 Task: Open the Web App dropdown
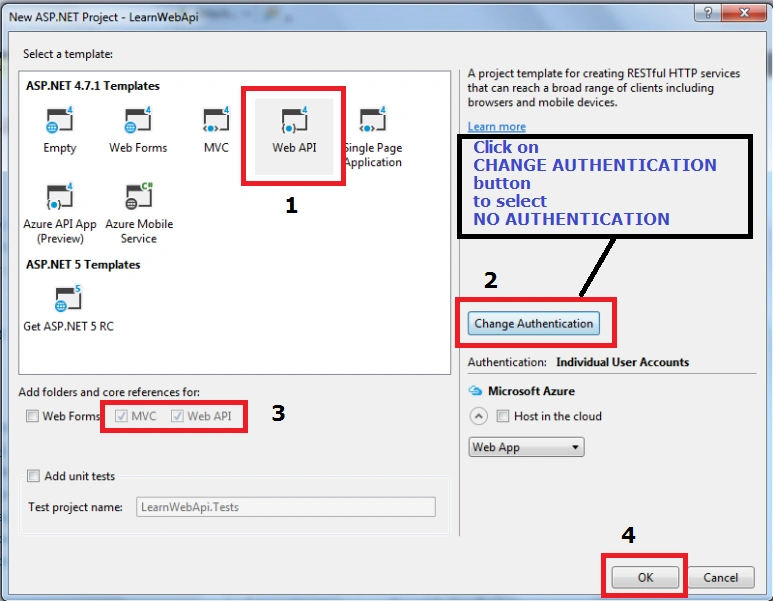(x=526, y=447)
